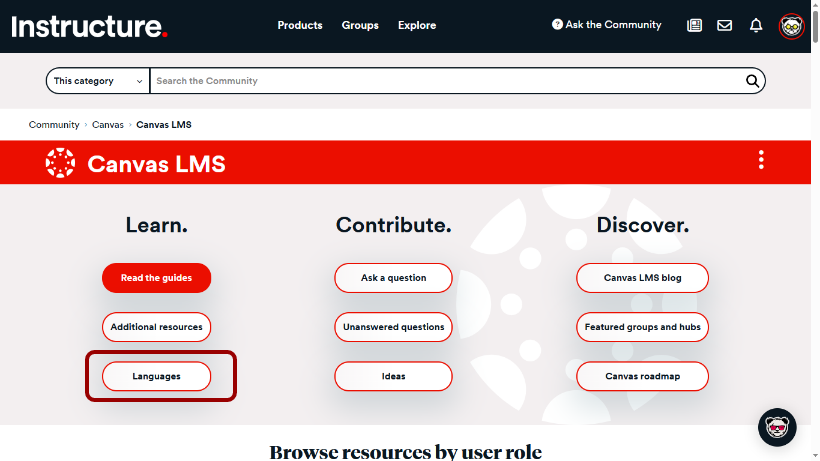Focus the Search the Community field
The height and width of the screenshot is (461, 820).
[447, 81]
